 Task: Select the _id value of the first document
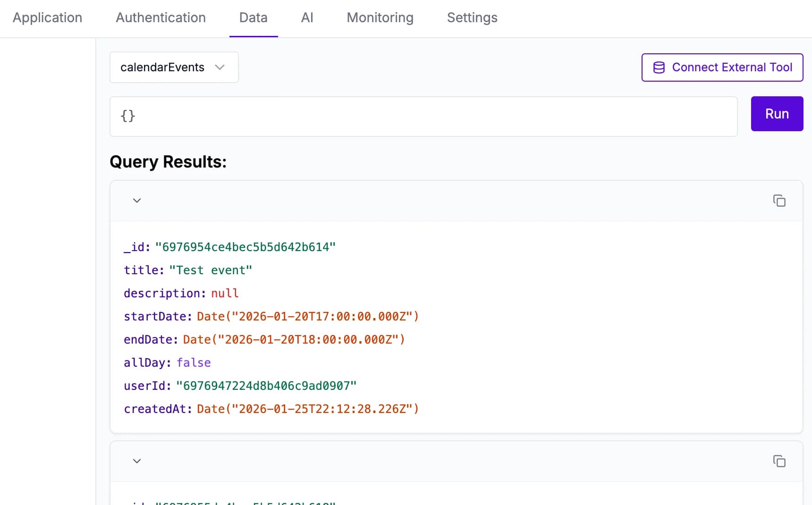pos(245,246)
